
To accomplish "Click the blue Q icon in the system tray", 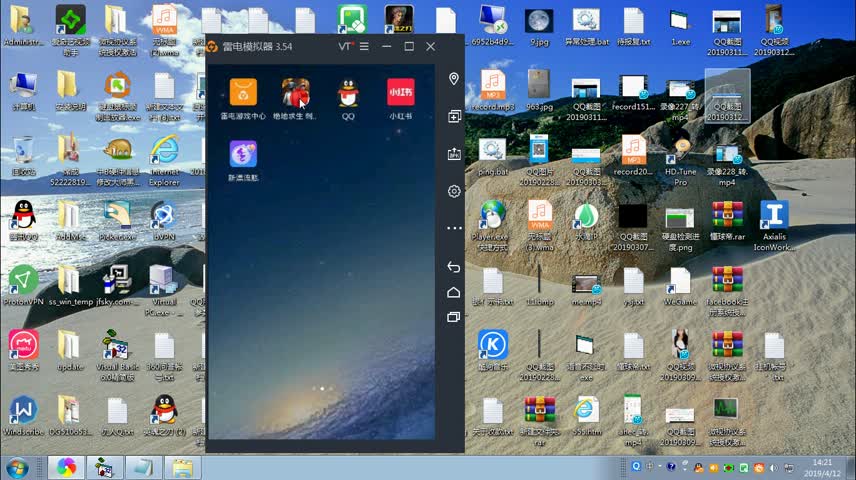I will click(x=636, y=466).
